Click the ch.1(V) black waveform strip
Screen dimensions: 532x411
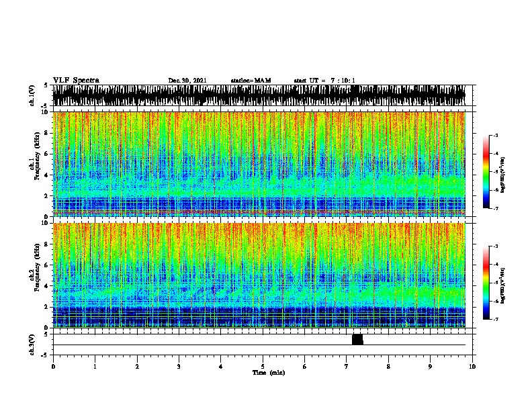(259, 95)
